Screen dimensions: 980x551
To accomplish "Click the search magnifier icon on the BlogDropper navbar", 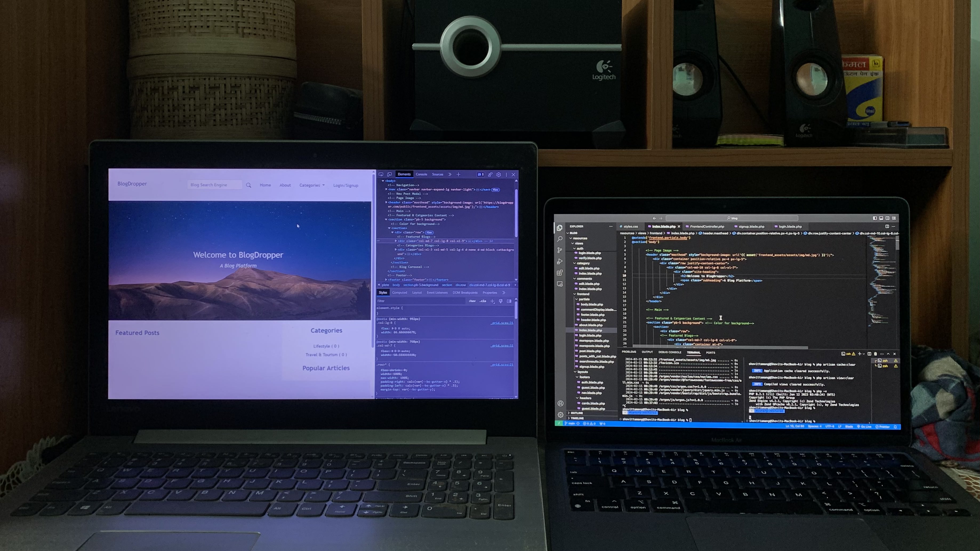I will (248, 185).
